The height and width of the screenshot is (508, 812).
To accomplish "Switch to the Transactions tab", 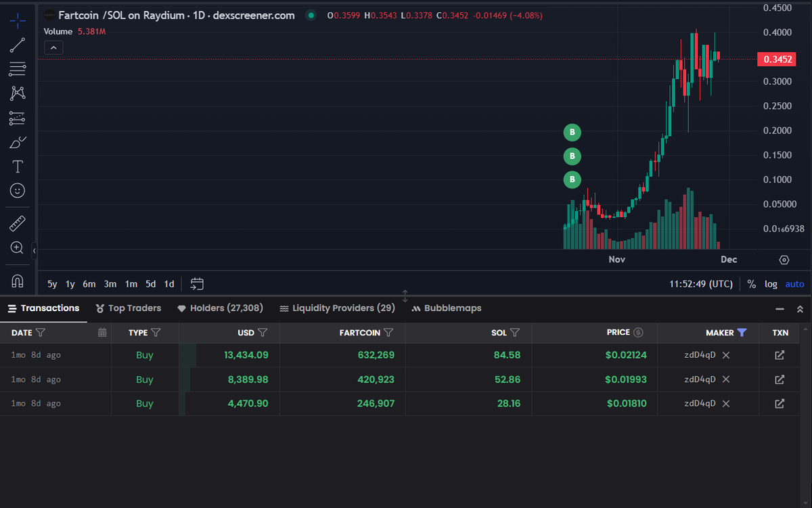I will (43, 308).
